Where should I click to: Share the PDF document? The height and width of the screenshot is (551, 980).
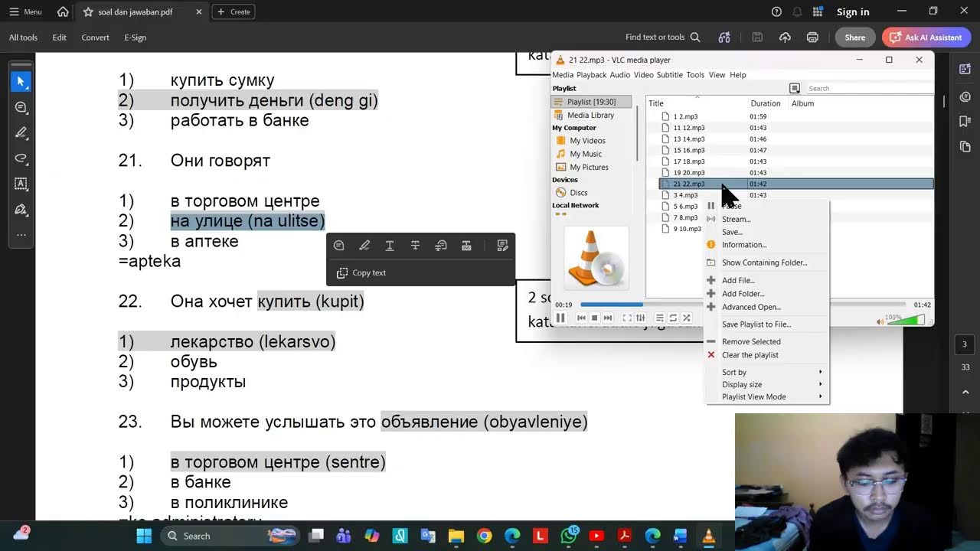coord(855,37)
